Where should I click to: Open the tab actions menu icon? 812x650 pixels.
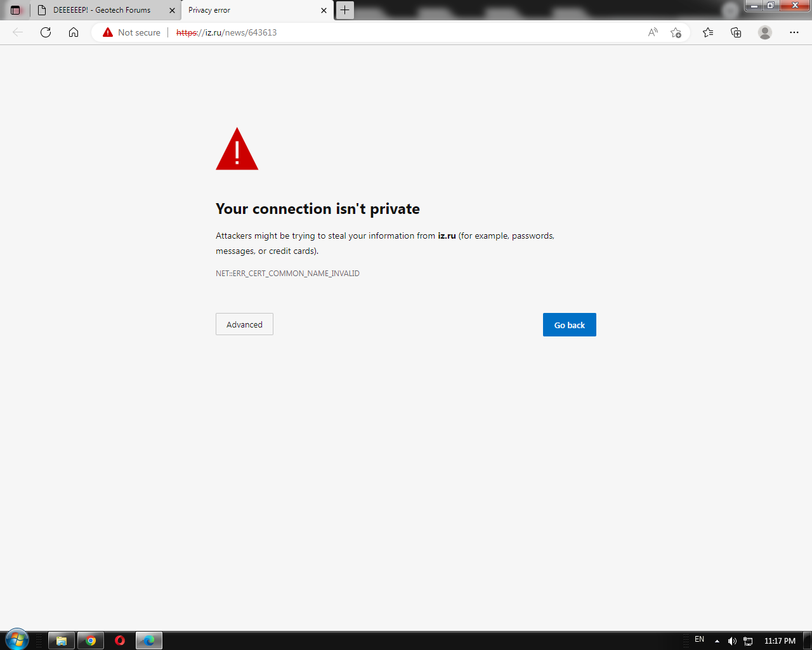tap(16, 10)
